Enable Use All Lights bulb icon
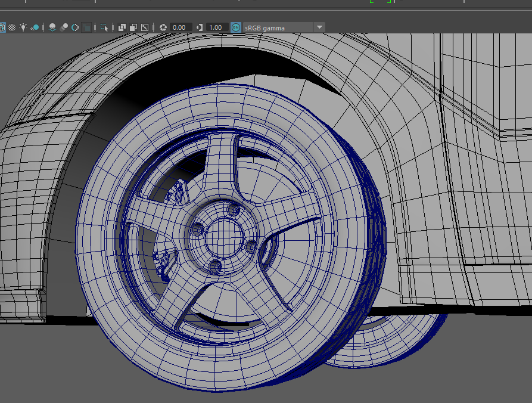 [23, 27]
